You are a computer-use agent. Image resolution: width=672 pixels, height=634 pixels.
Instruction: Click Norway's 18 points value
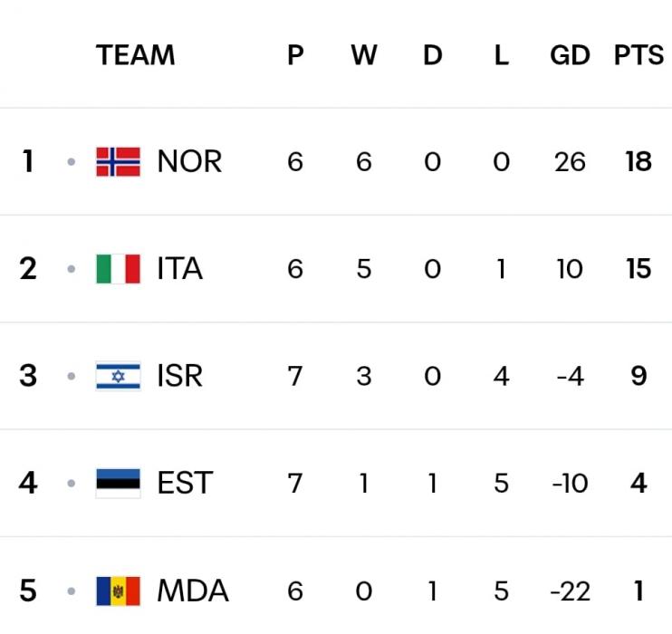coord(638,162)
